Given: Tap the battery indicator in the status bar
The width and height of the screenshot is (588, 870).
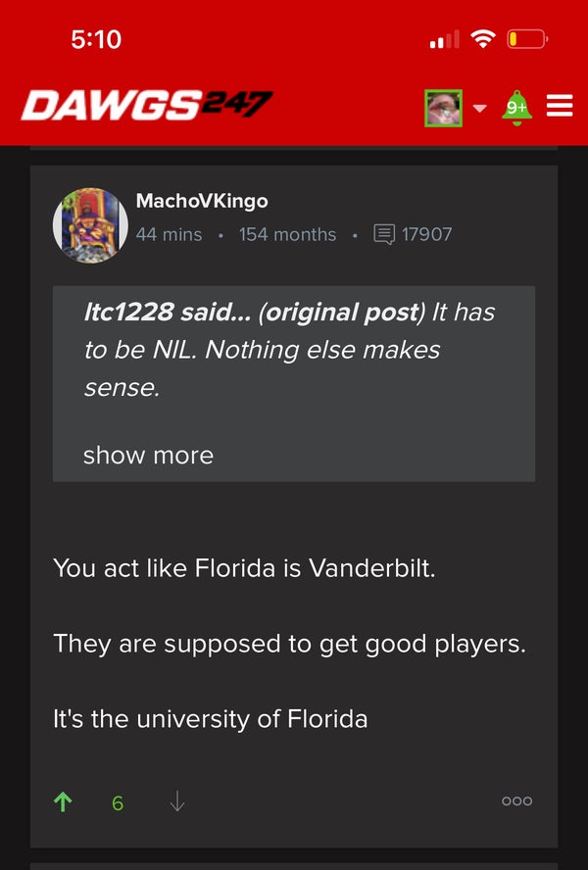Looking at the screenshot, I should pyautogui.click(x=526, y=39).
